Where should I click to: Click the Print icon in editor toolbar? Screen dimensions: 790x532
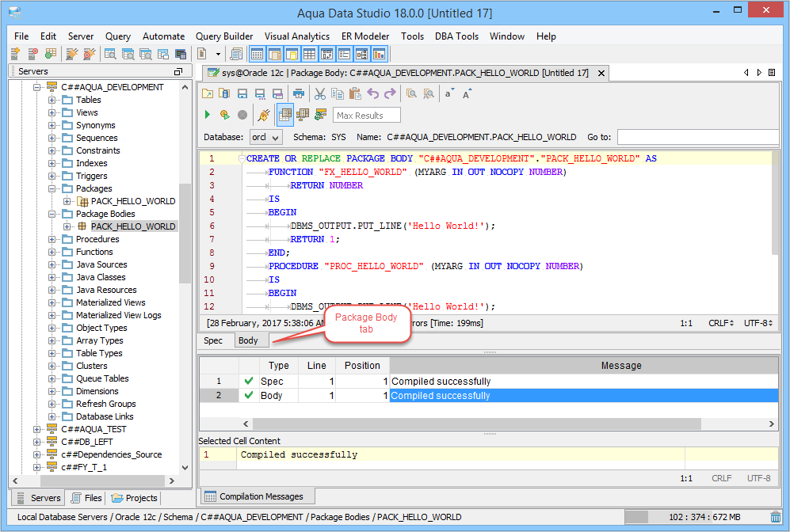coord(299,93)
